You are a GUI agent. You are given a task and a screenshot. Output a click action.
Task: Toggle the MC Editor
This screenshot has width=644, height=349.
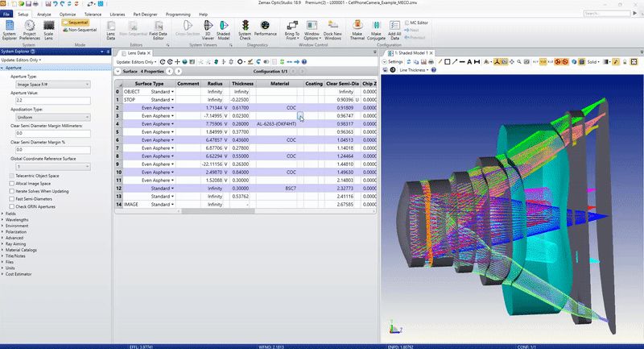coord(416,23)
